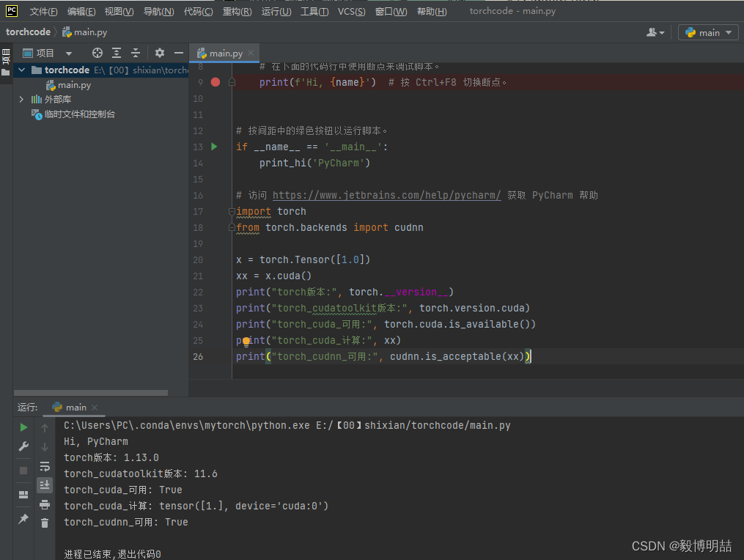This screenshot has height=560, width=744.
Task: Click the yellow intention bulb on line 25
Action: 246,341
